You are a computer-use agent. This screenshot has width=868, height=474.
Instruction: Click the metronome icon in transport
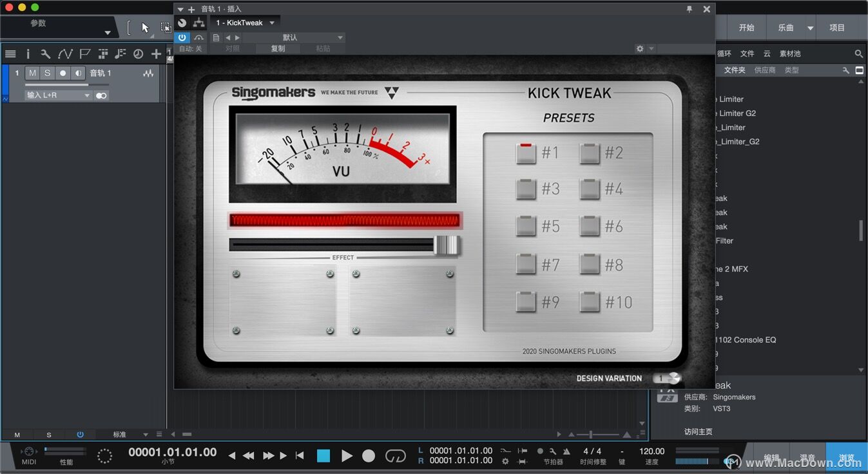tap(566, 451)
